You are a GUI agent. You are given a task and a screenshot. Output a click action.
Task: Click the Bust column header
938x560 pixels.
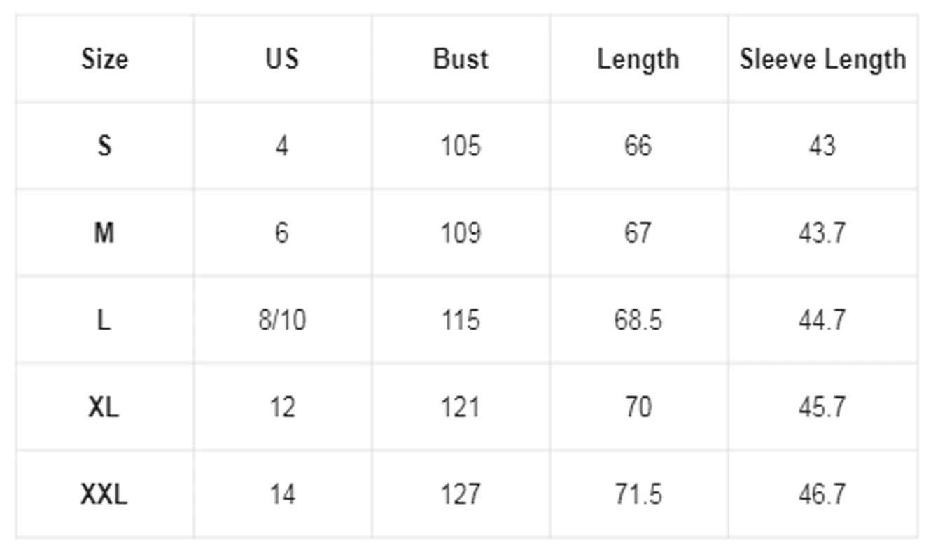tap(461, 59)
